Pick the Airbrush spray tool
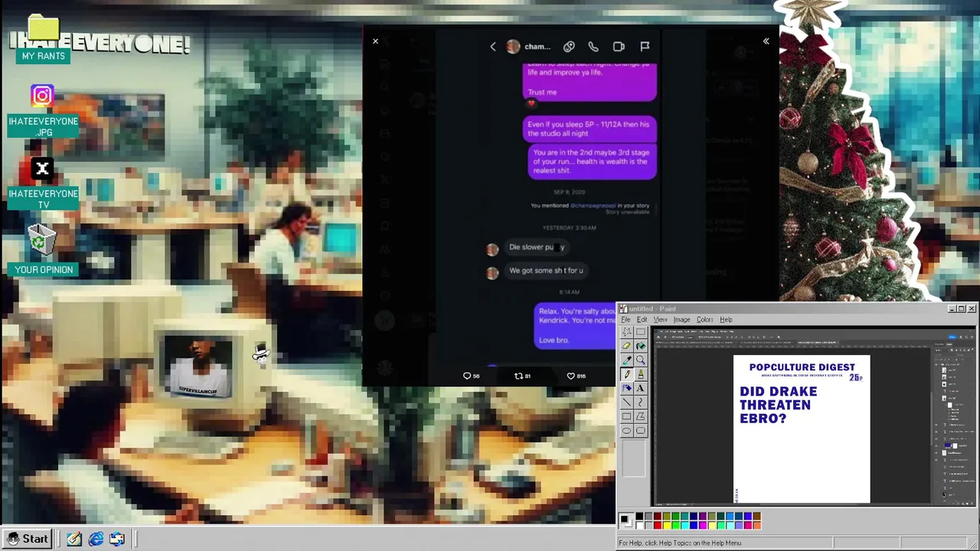Screen dimensions: 980x551 click(626, 388)
